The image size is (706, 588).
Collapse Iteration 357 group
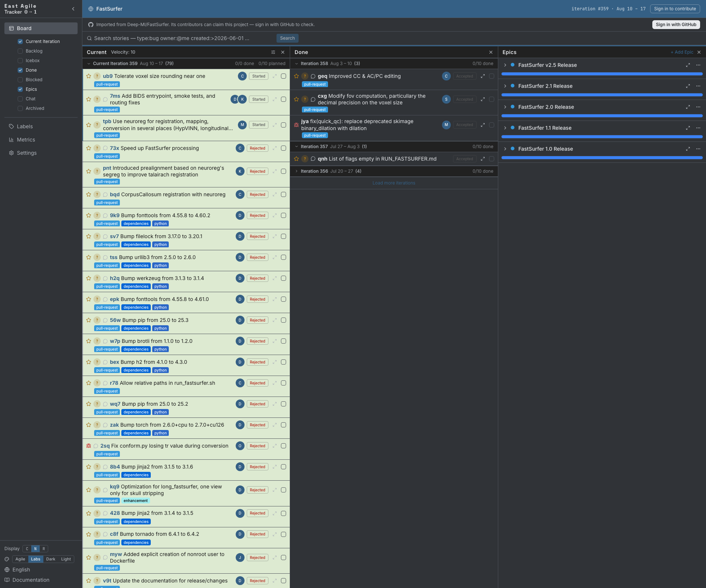pyautogui.click(x=296, y=147)
